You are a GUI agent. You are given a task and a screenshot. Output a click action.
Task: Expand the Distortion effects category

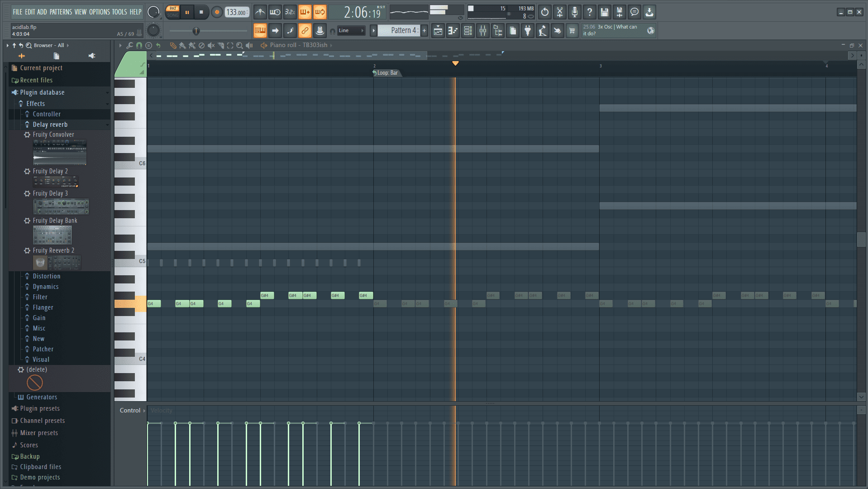pos(46,276)
